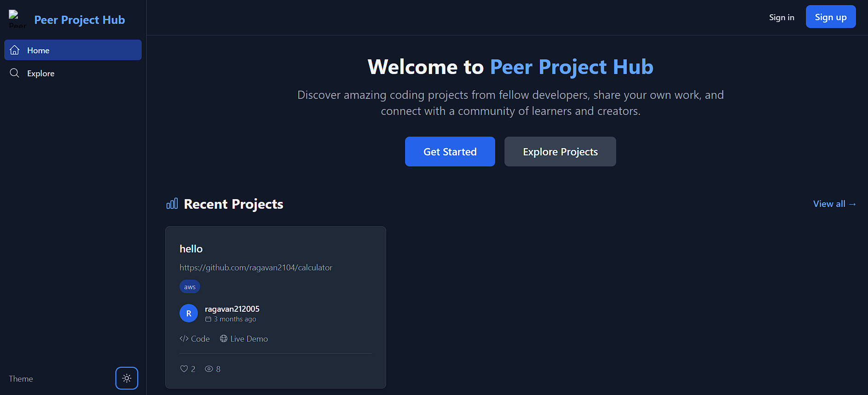
Task: Open the Live Demo globe link
Action: [x=244, y=339]
